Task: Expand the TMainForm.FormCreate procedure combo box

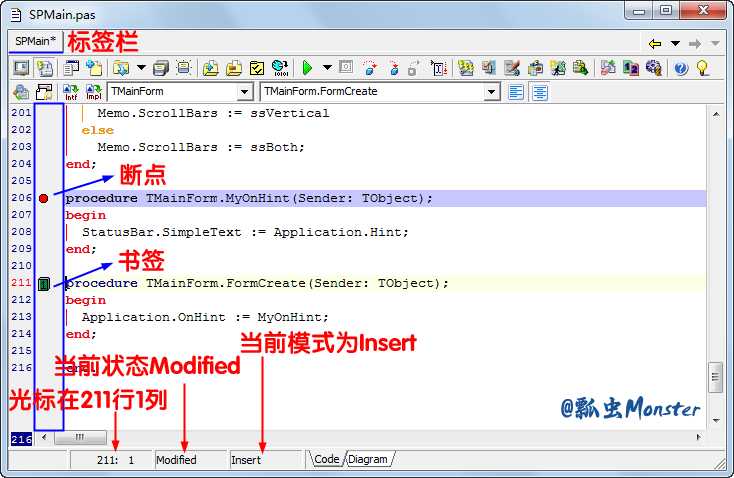Action: (x=491, y=92)
